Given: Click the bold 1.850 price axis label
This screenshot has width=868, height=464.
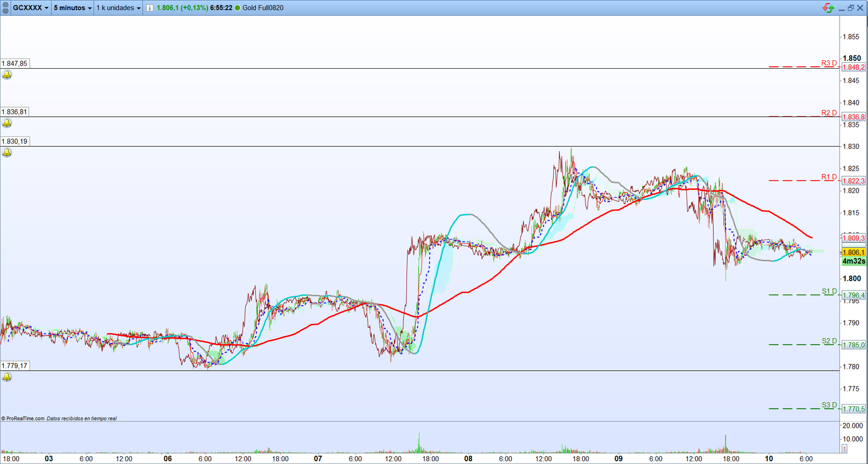Looking at the screenshot, I should tap(852, 58).
